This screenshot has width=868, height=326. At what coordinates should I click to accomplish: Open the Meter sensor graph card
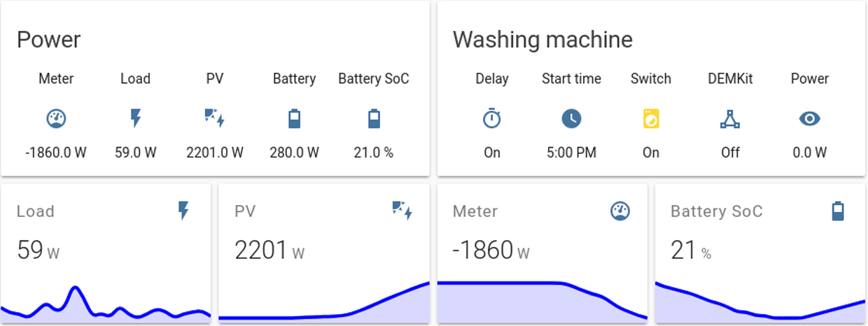[x=542, y=254]
